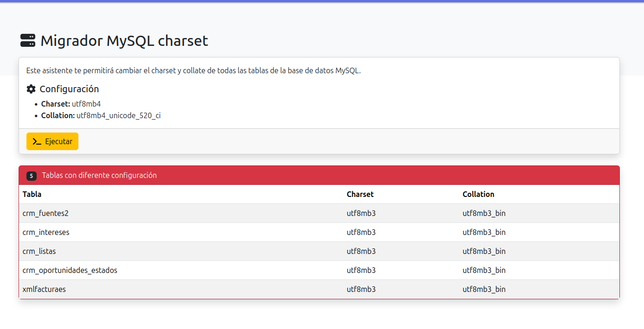Click utf8mb3 charset value of crm_listas

361,251
